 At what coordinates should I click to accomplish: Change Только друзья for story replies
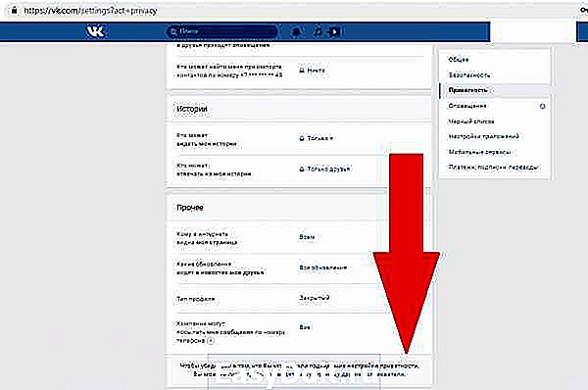[x=324, y=170]
